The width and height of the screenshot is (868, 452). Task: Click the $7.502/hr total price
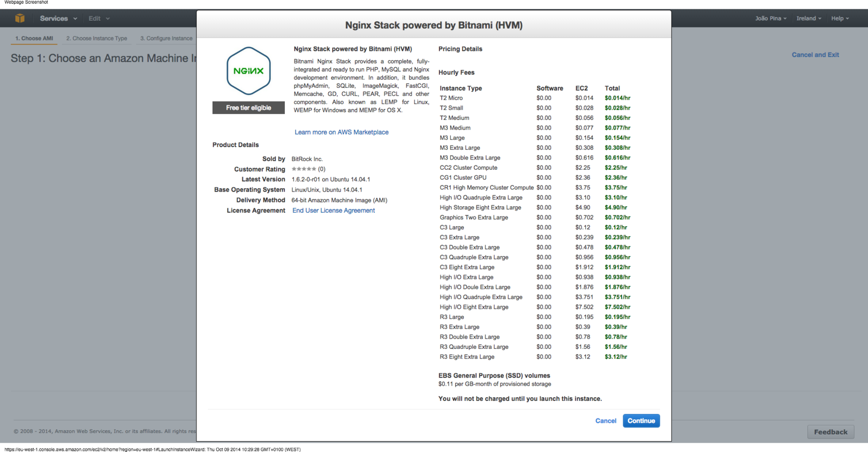coord(617,307)
